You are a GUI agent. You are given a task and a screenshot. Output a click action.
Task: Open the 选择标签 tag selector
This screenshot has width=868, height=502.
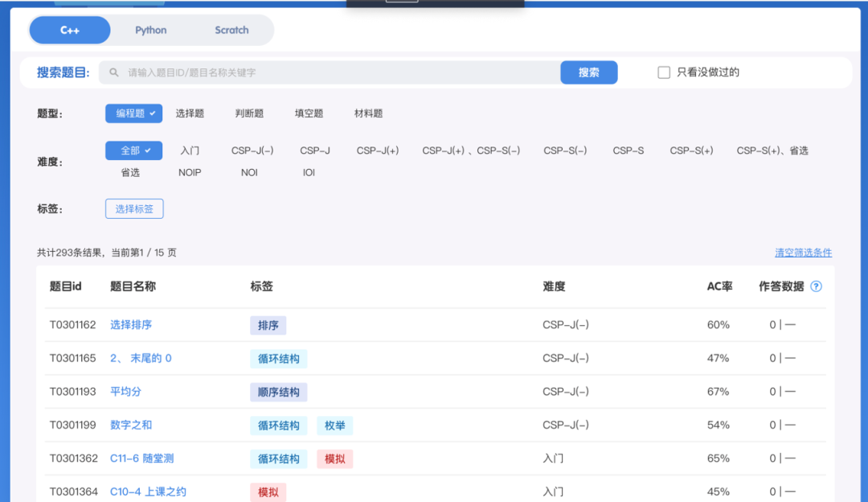coord(134,209)
